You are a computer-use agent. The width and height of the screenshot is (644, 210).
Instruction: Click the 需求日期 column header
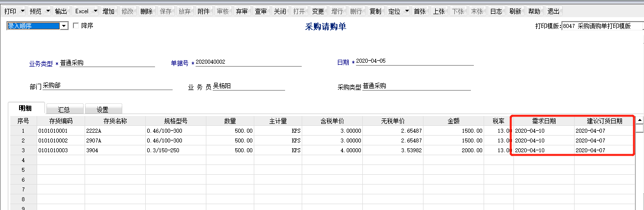point(544,121)
